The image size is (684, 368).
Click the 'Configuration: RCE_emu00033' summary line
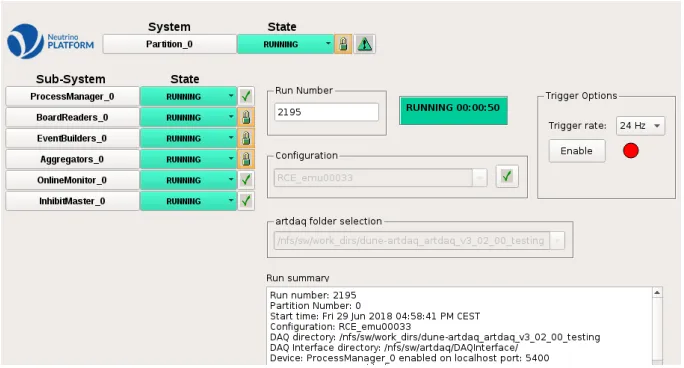pyautogui.click(x=340, y=327)
